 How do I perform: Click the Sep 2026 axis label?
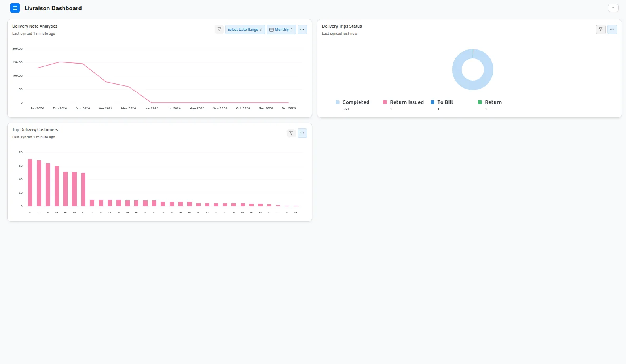(x=220, y=108)
